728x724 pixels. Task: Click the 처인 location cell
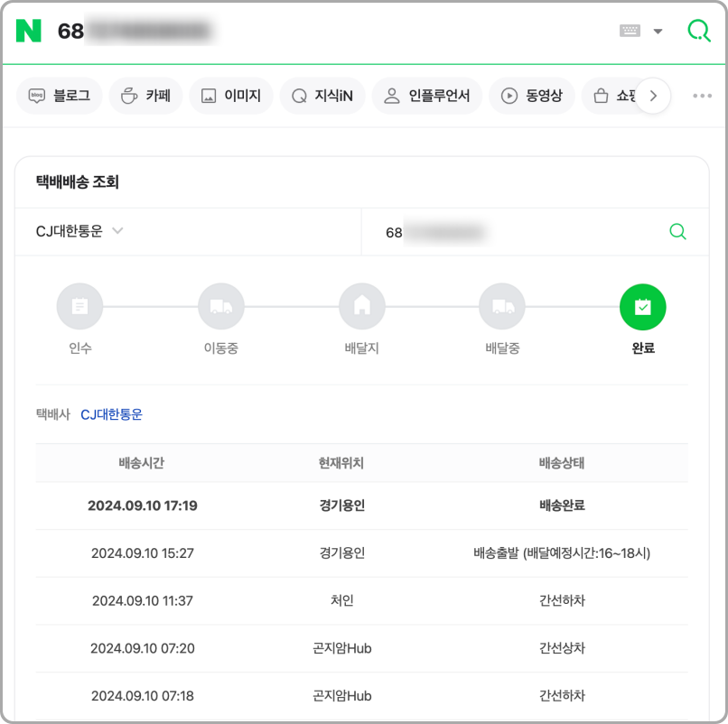(341, 600)
